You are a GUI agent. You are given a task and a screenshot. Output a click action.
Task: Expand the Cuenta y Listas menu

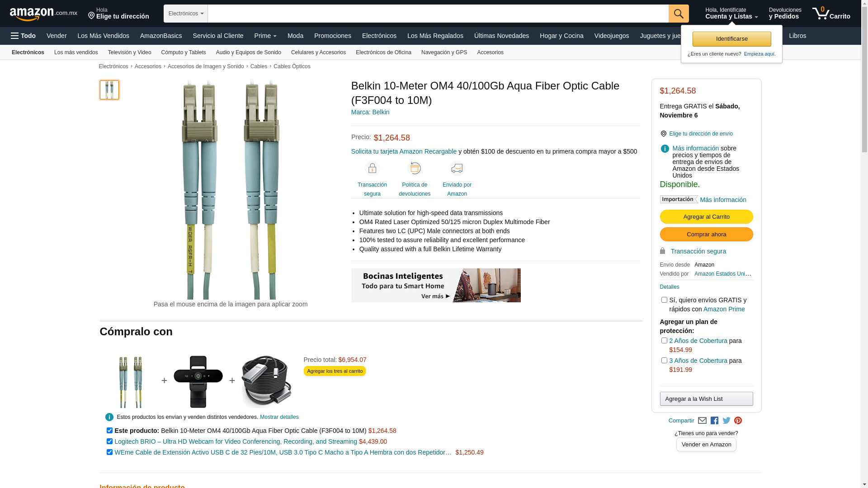tap(731, 14)
